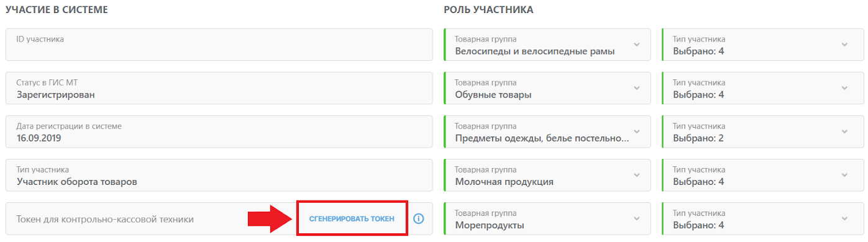
Task: Open the Обувные товары product group dropdown
Action: (x=547, y=88)
